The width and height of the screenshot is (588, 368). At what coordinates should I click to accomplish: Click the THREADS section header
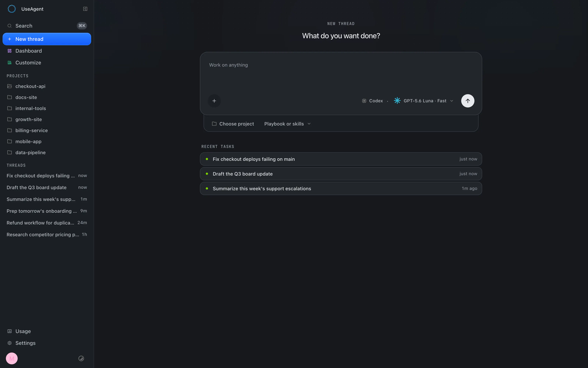pyautogui.click(x=16, y=165)
